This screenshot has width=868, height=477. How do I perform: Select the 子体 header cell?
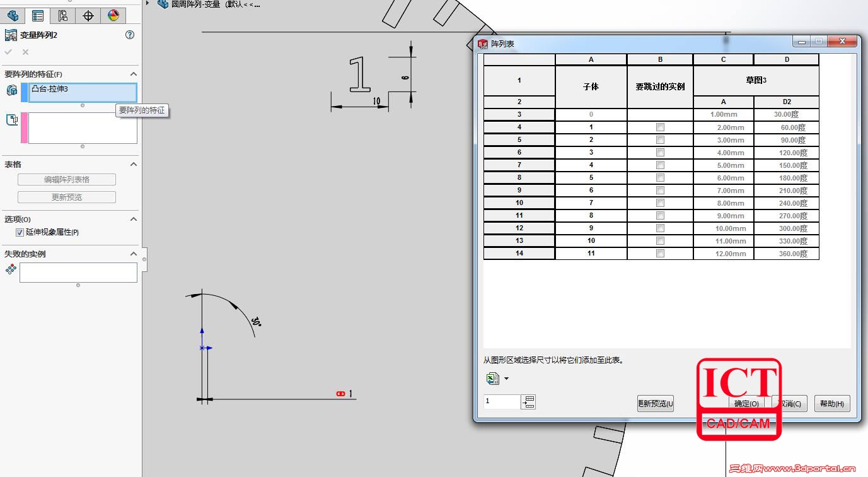(x=591, y=86)
